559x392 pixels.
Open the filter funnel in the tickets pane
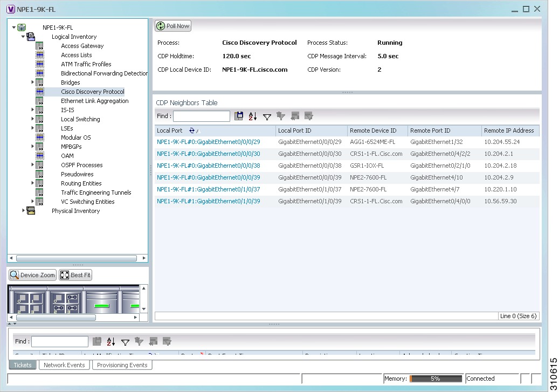125,342
